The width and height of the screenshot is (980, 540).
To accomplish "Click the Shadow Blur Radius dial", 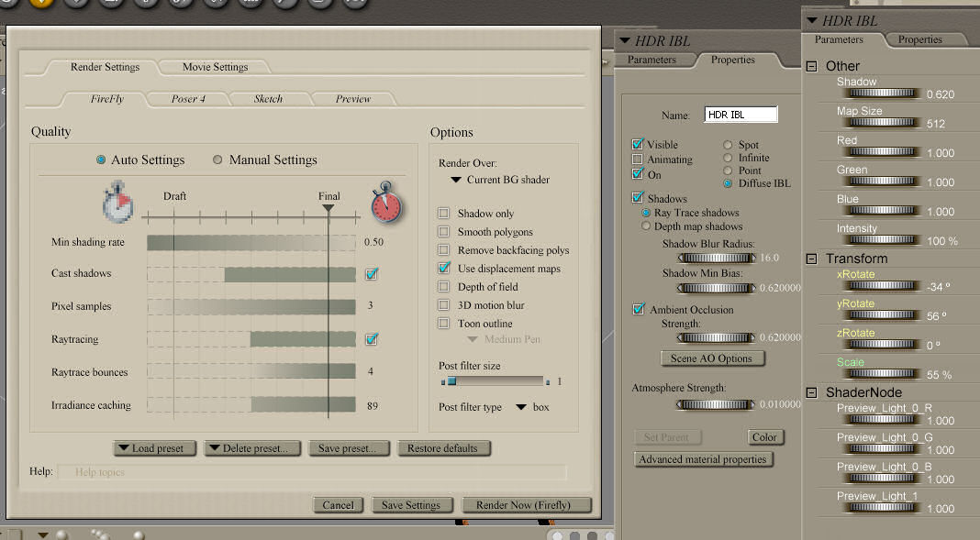I will 717,258.
